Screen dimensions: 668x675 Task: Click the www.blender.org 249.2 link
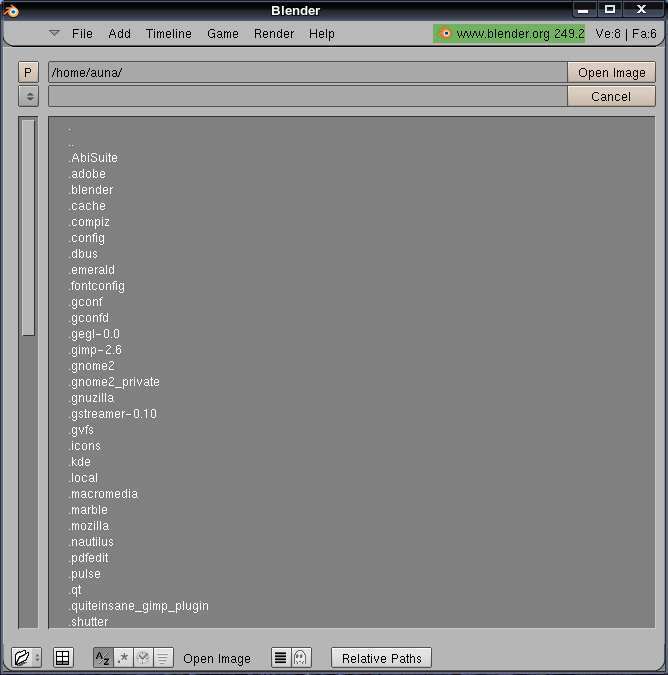tap(509, 34)
